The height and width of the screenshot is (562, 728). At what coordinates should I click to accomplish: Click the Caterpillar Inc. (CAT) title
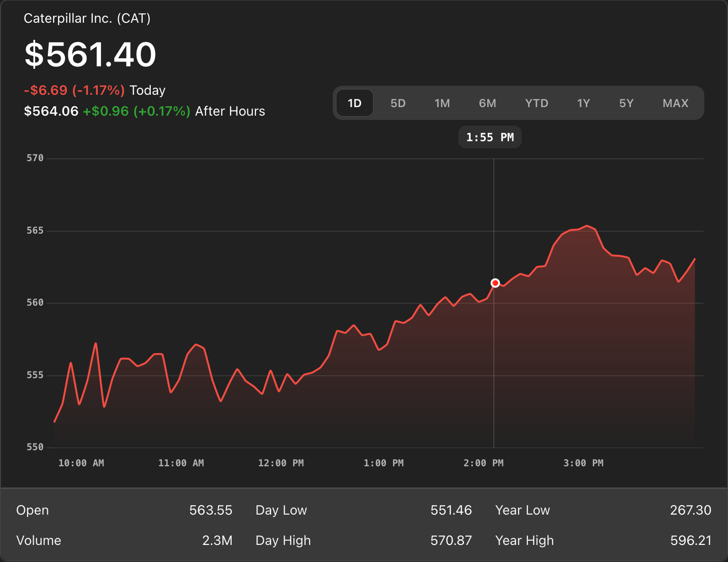point(87,18)
